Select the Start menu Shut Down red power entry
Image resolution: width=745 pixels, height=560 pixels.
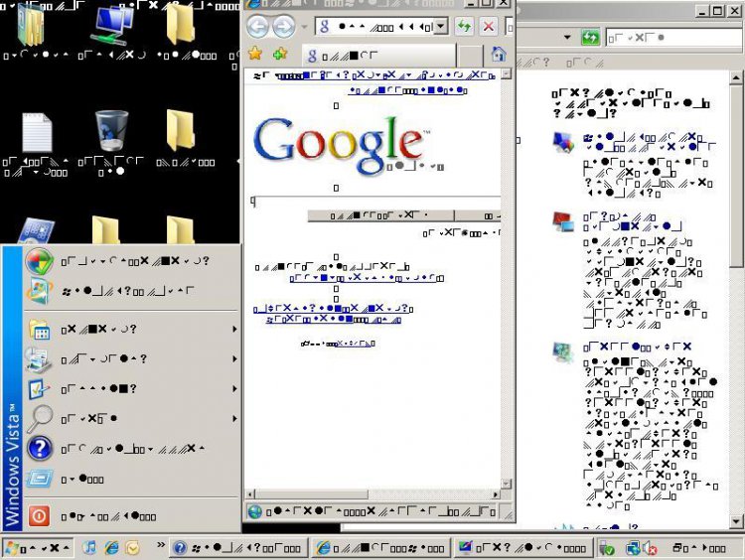tap(131, 516)
